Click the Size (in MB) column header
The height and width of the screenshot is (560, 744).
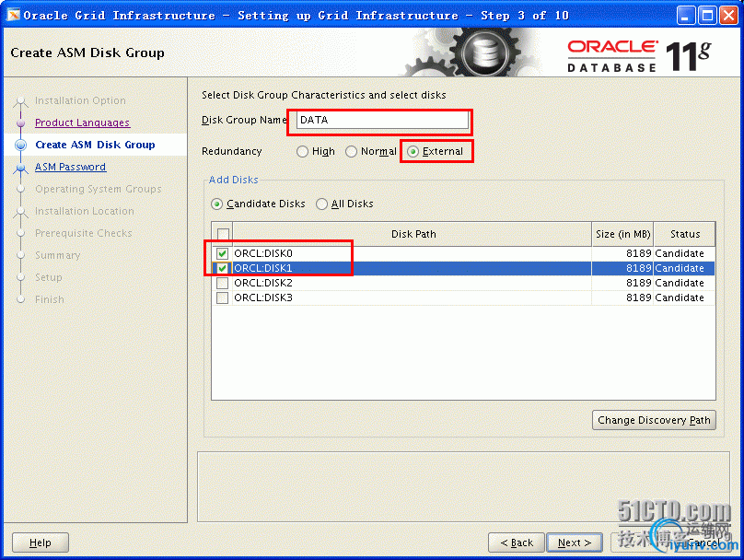622,234
